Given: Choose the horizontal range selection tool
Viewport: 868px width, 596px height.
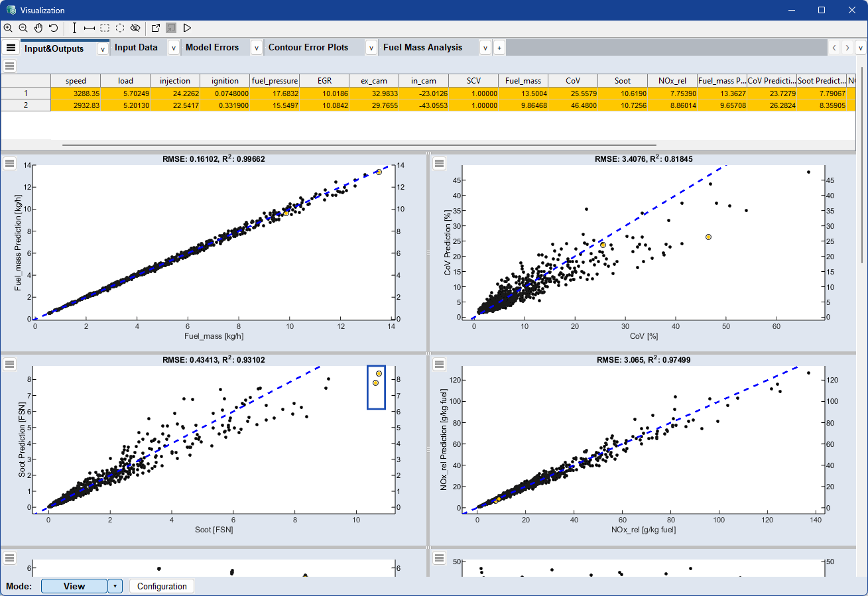Looking at the screenshot, I should [89, 28].
